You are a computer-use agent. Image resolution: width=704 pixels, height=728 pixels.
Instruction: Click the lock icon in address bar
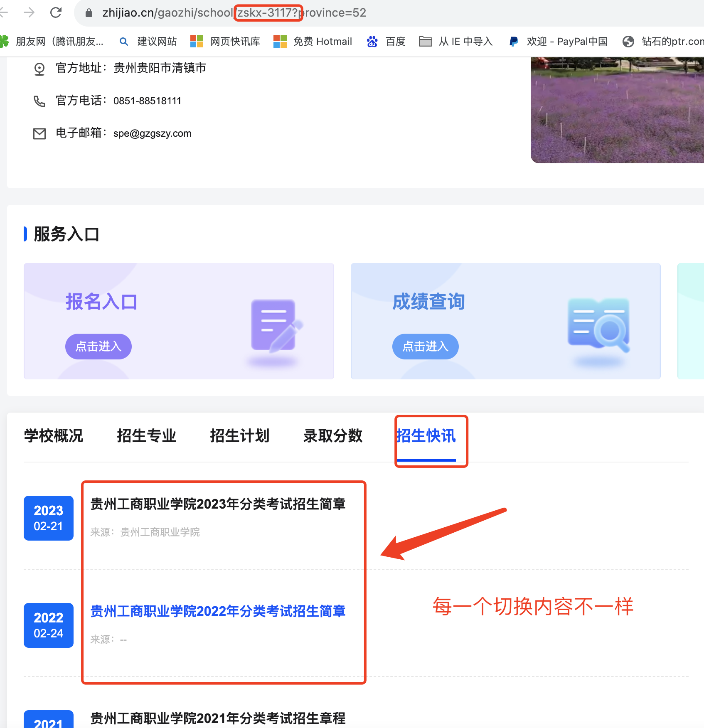coord(89,13)
